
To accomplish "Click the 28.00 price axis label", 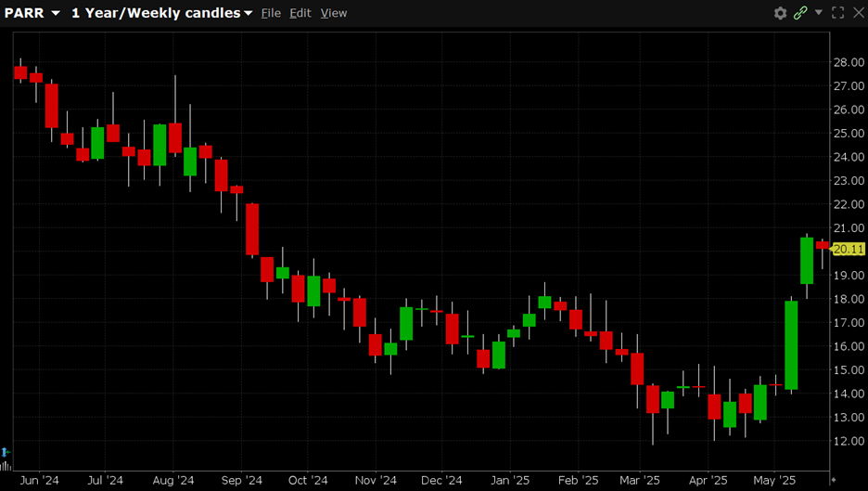I will [849, 62].
